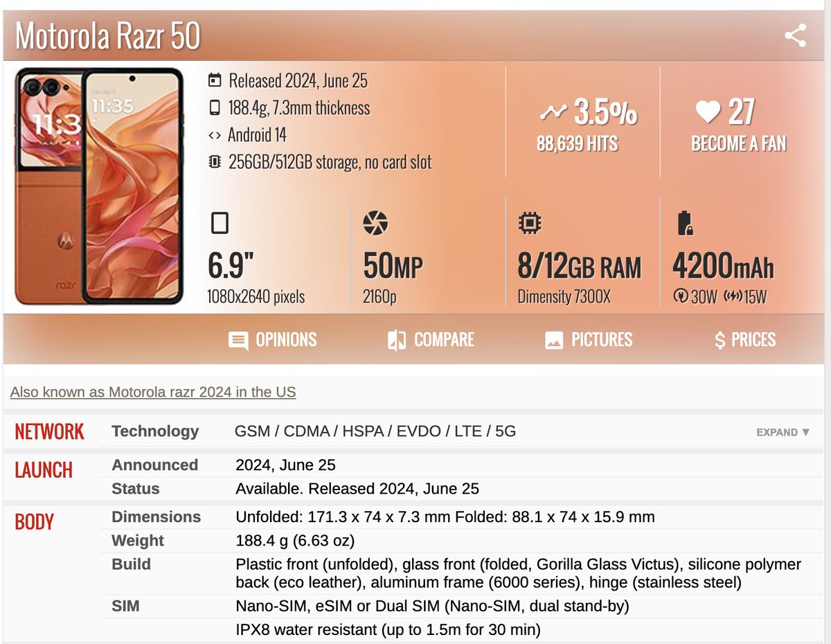Click the phone icon beside 188.4g weight

pos(215,108)
